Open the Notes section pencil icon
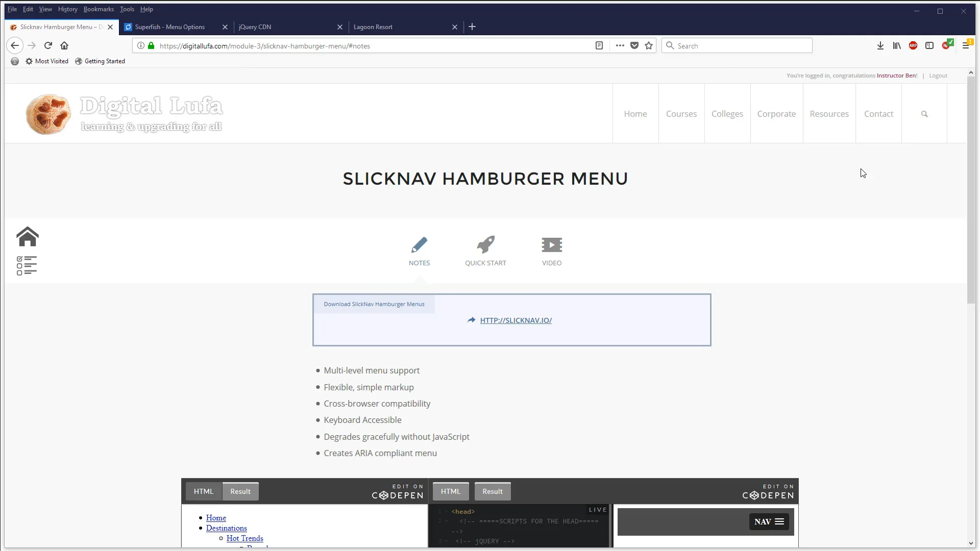Screen dimensions: 980x551 click(419, 245)
